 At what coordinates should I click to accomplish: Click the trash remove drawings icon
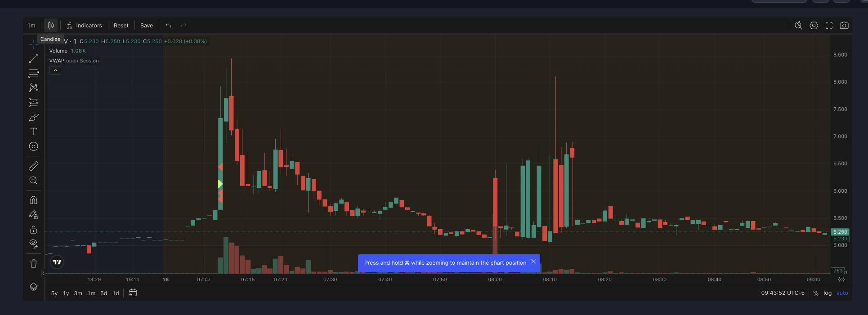[33, 263]
